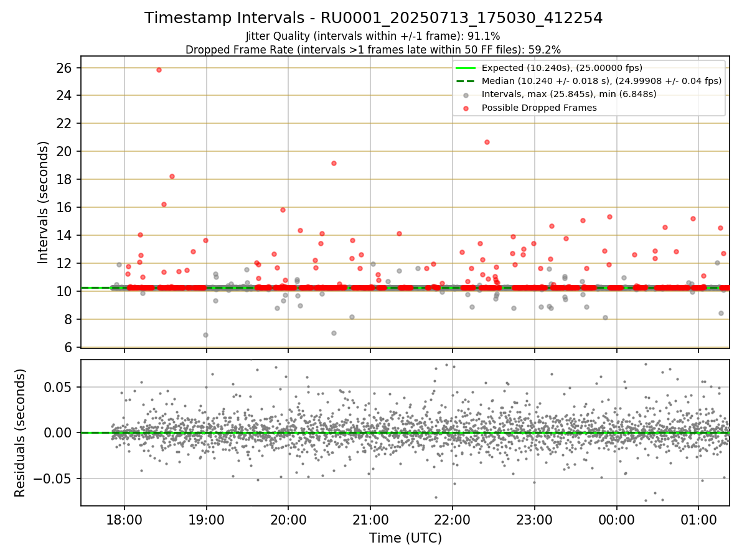Click the highest red outlier near 26 seconds
The height and width of the screenshot is (560, 747).
click(x=159, y=70)
